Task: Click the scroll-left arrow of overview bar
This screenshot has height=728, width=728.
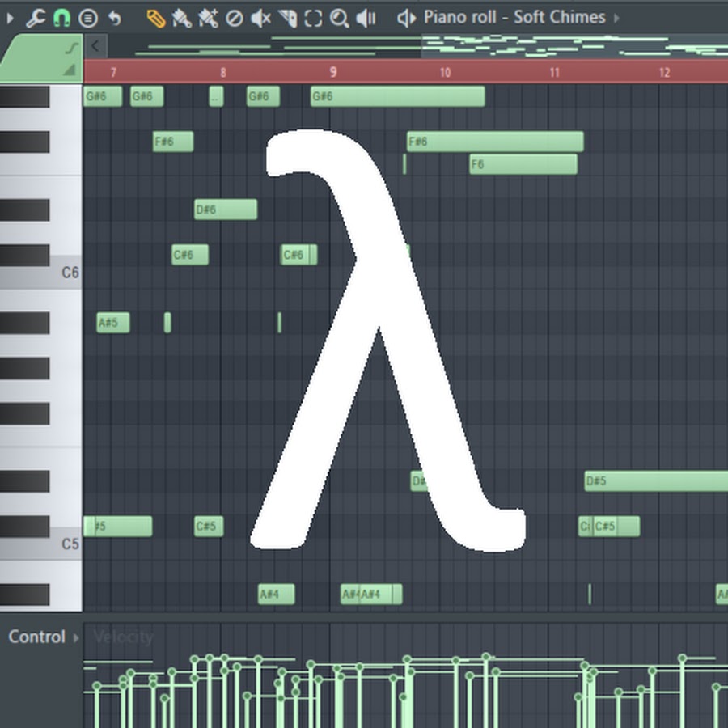Action: click(95, 46)
